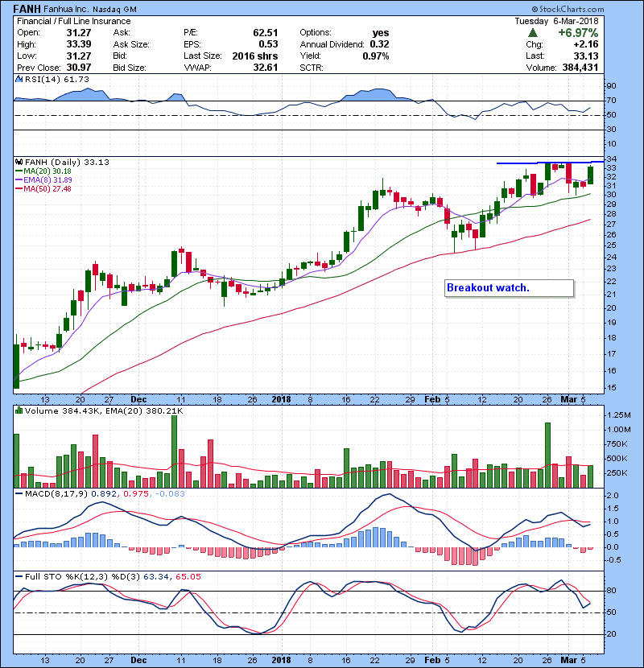Select the High value 33.39

(x=78, y=44)
